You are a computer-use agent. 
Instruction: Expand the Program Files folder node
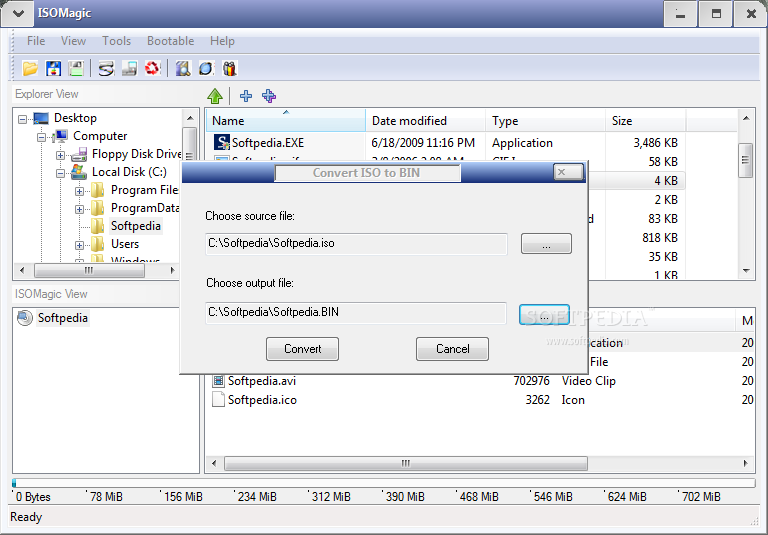(x=79, y=191)
